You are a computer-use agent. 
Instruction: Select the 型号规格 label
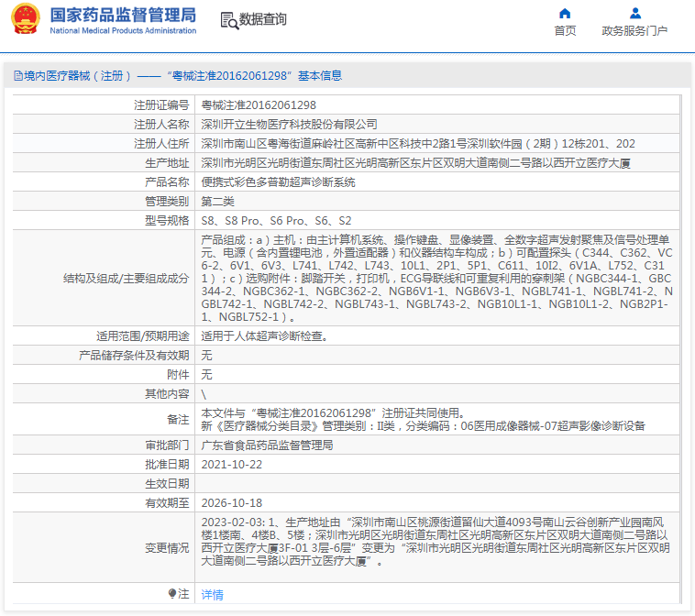167,221
